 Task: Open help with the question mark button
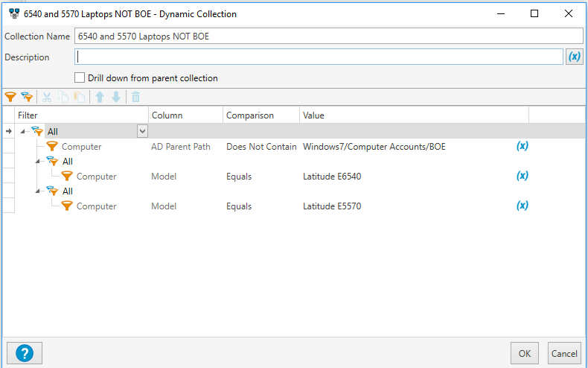tap(24, 352)
